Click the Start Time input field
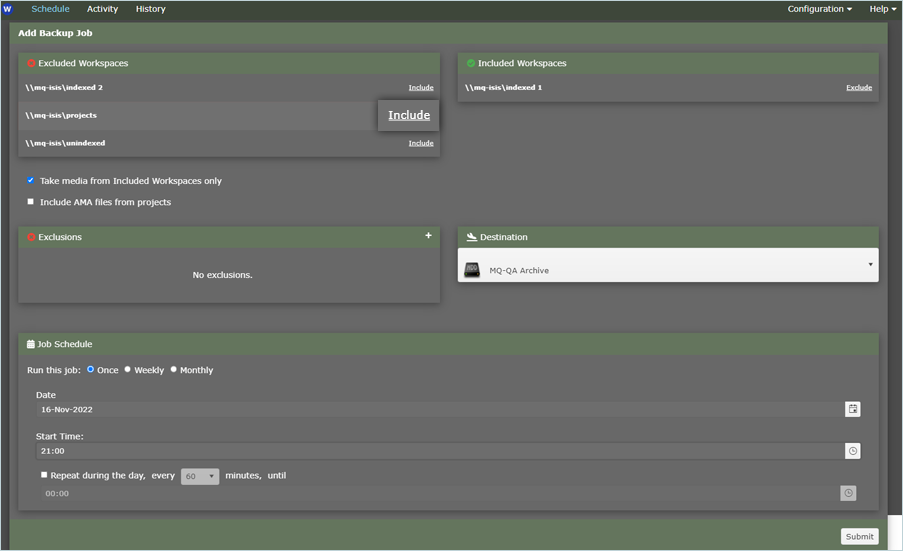This screenshot has height=551, width=903. click(x=440, y=451)
